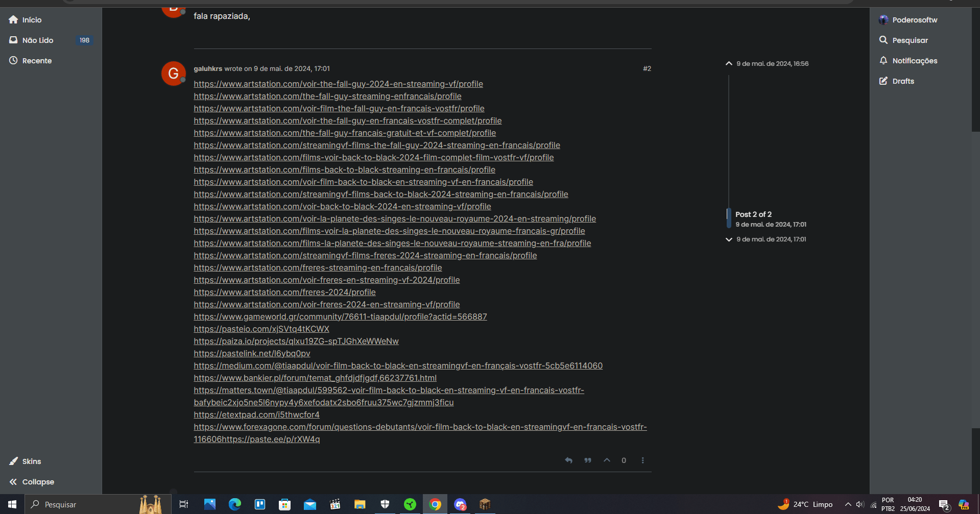Open the green Xbox icon on taskbar
This screenshot has width=980, height=514.
point(410,504)
